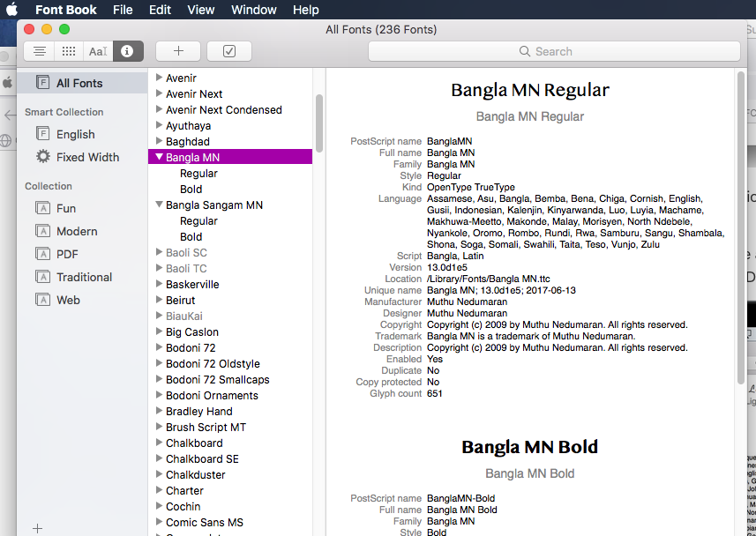The width and height of the screenshot is (756, 536).
Task: Expand the Chalkduster font family
Action: (159, 473)
